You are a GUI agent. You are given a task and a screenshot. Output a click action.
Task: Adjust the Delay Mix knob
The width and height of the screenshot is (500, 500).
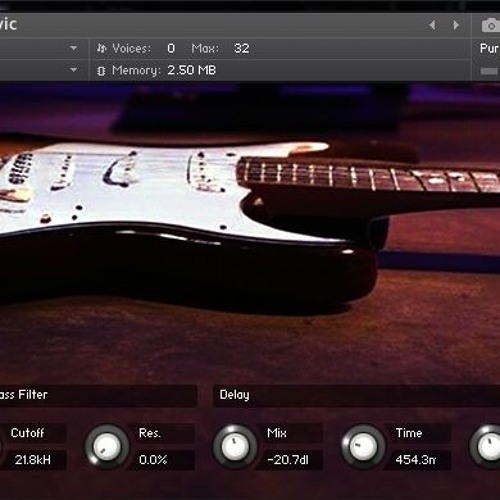pos(235,446)
